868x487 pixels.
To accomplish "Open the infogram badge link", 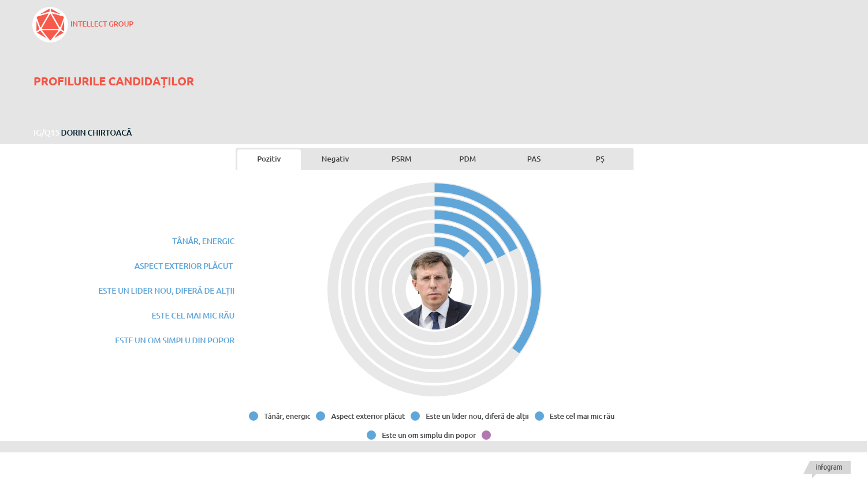I will point(828,467).
